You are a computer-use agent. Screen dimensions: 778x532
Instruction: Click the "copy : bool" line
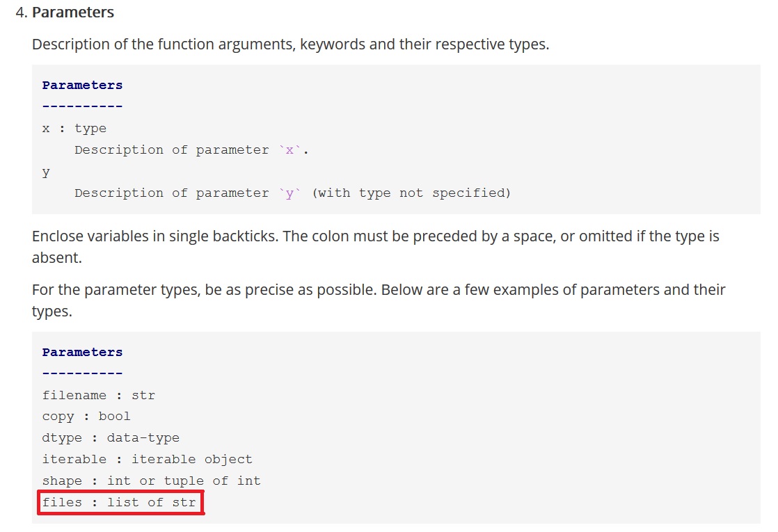point(86,416)
